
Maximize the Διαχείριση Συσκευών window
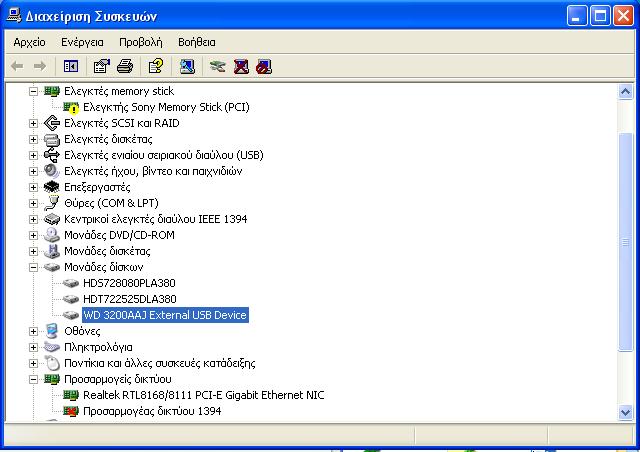600,16
